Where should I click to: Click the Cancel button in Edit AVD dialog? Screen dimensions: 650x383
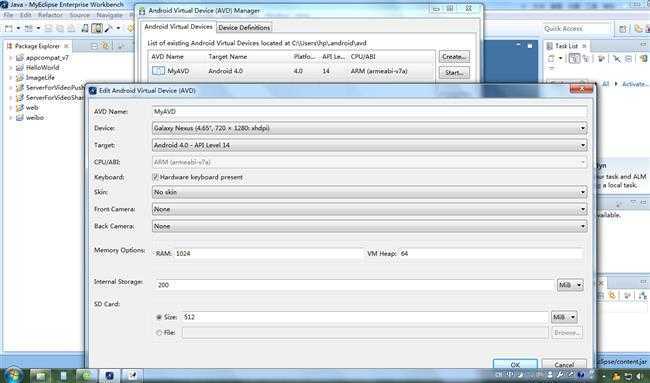point(564,364)
